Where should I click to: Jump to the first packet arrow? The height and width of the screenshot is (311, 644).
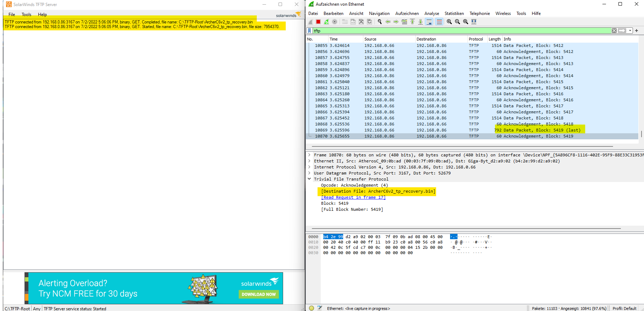point(412,22)
